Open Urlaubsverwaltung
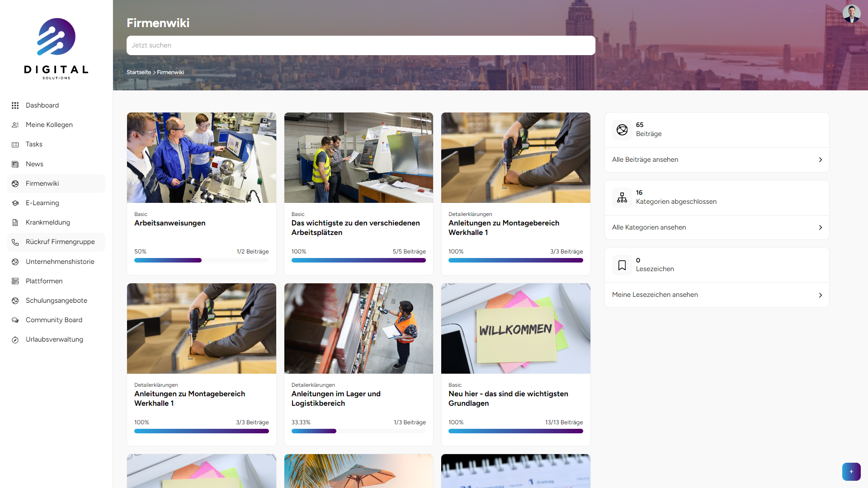 click(x=56, y=339)
